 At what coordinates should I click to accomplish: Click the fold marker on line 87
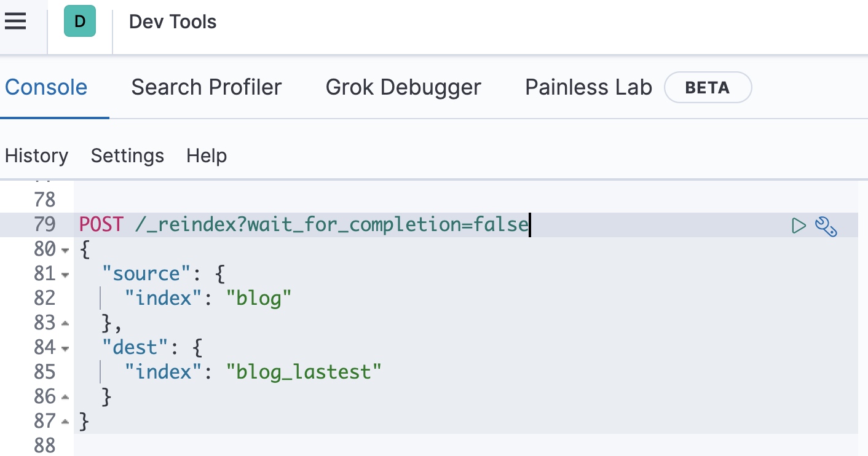click(x=65, y=422)
